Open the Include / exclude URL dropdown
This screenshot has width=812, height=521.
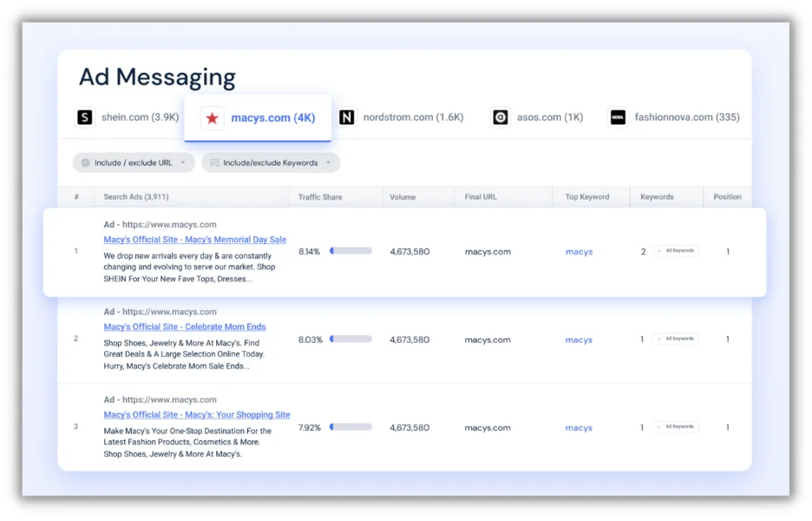click(134, 162)
